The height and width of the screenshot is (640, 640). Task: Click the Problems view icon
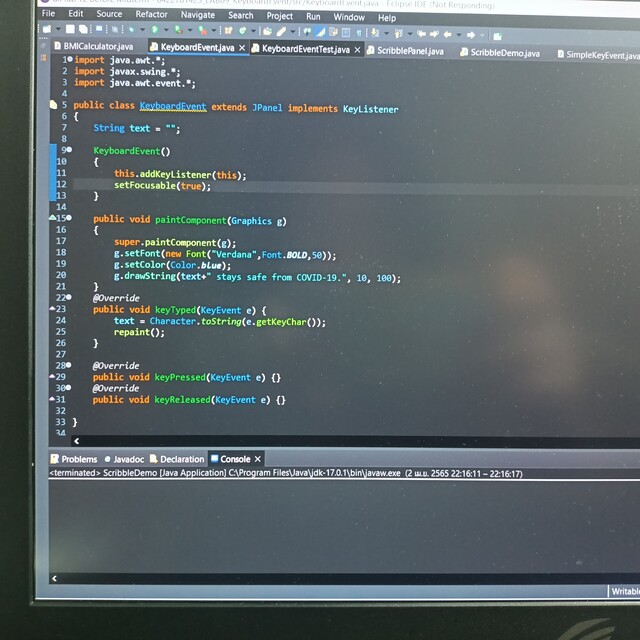(55, 459)
